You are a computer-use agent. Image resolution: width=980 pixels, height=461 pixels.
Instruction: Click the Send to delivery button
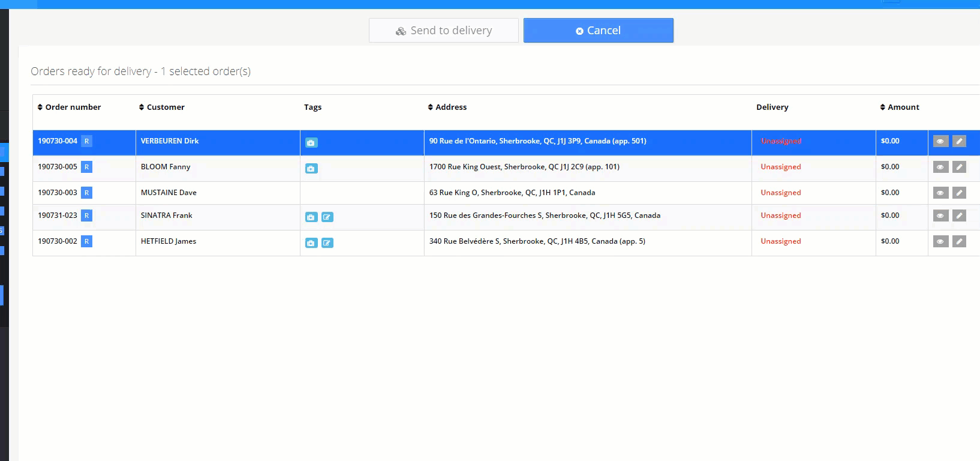click(x=444, y=31)
